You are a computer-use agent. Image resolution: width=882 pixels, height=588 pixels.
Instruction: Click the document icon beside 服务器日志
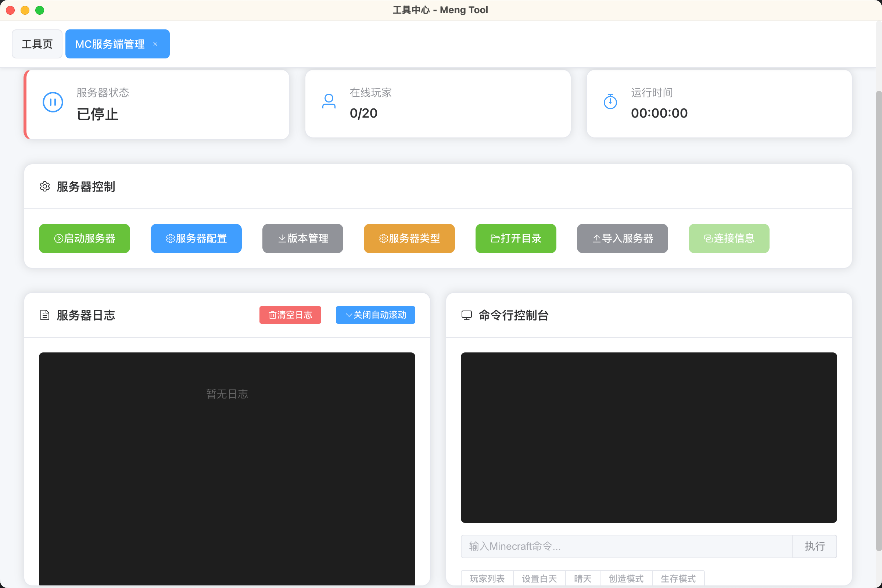click(44, 315)
